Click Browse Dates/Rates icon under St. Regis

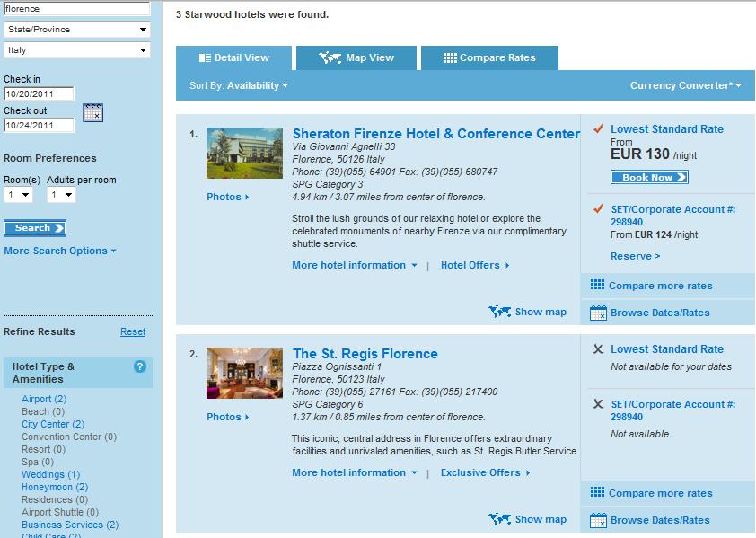pos(596,520)
